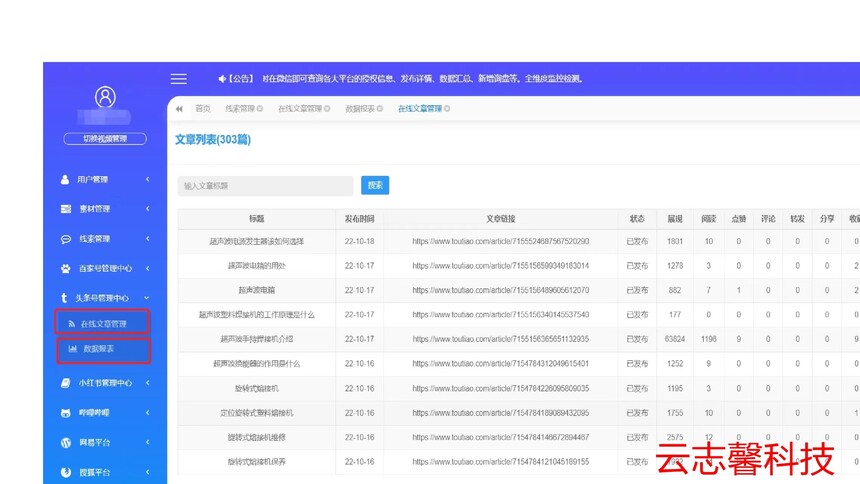This screenshot has width=860, height=484.
Task: Expand the 线索管理 sidebar chevron
Action: click(148, 239)
